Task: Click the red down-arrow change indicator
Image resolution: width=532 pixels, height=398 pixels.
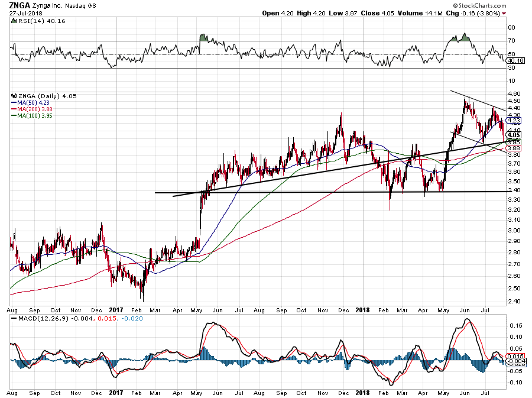Action: point(504,14)
